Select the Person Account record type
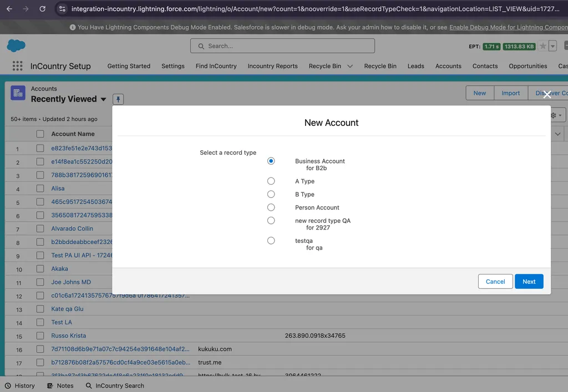Screen dimensions: 568x392 (x=271, y=207)
